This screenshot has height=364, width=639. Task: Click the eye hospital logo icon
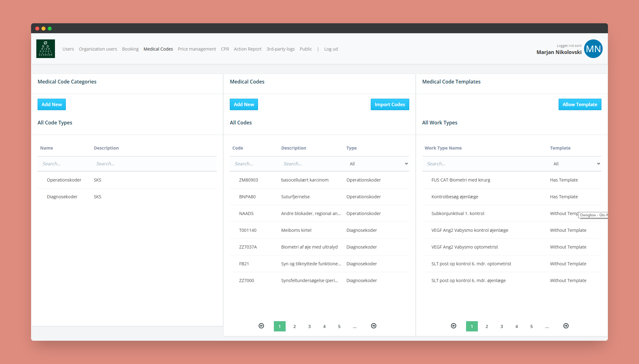click(x=46, y=49)
